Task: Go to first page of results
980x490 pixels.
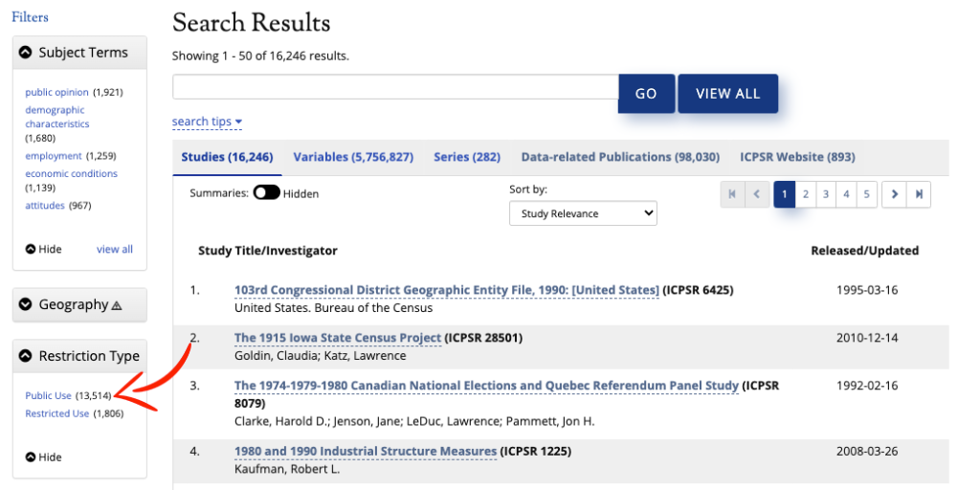Action: click(732, 194)
